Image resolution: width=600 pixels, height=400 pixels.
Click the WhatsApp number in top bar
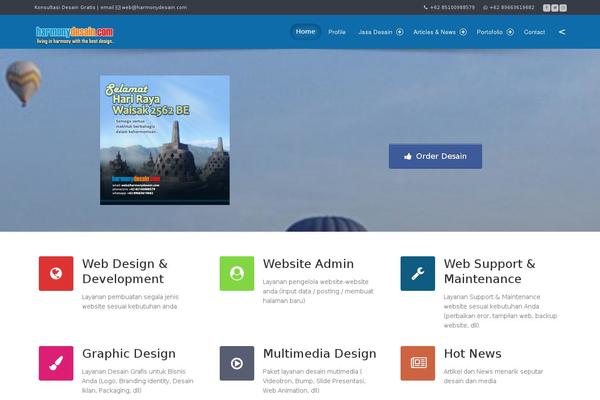tap(512, 7)
